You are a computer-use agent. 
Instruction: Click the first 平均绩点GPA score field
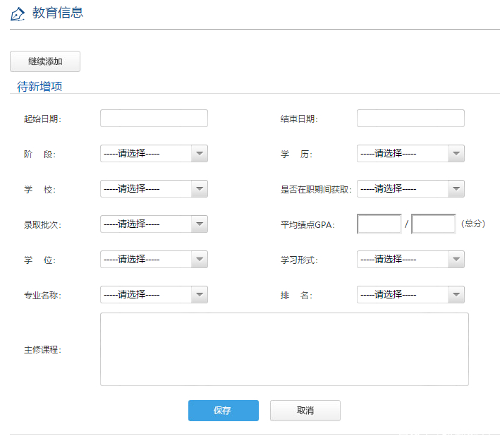point(379,224)
